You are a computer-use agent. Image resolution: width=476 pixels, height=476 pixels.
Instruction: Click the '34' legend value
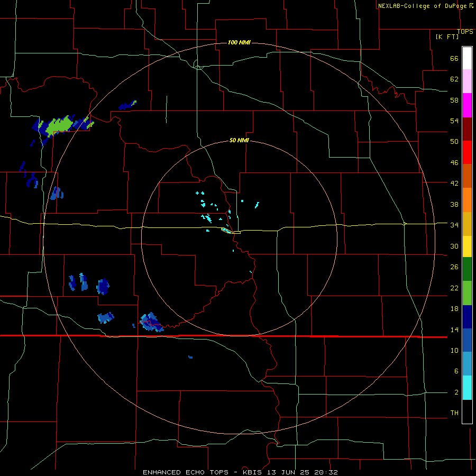point(454,225)
